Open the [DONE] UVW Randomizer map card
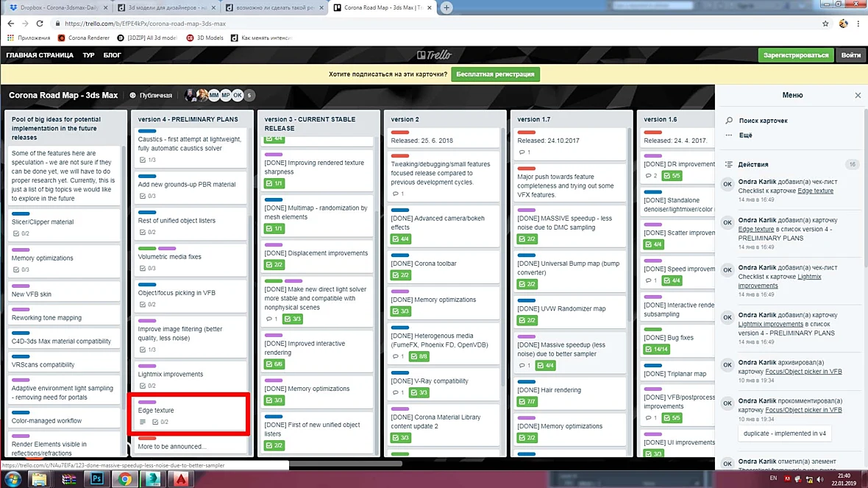 coord(569,313)
